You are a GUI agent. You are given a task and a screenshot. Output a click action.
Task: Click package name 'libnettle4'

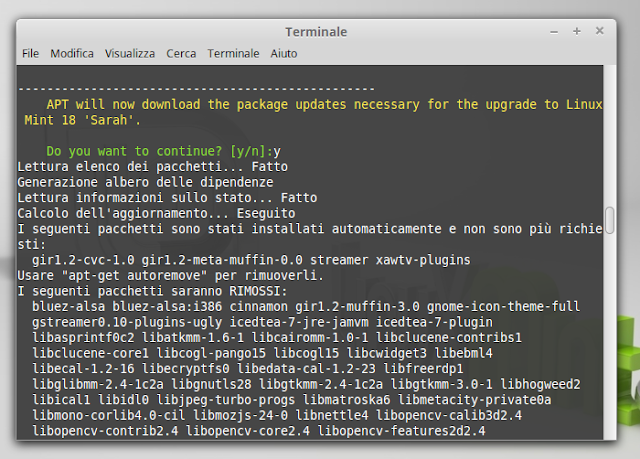click(x=331, y=415)
